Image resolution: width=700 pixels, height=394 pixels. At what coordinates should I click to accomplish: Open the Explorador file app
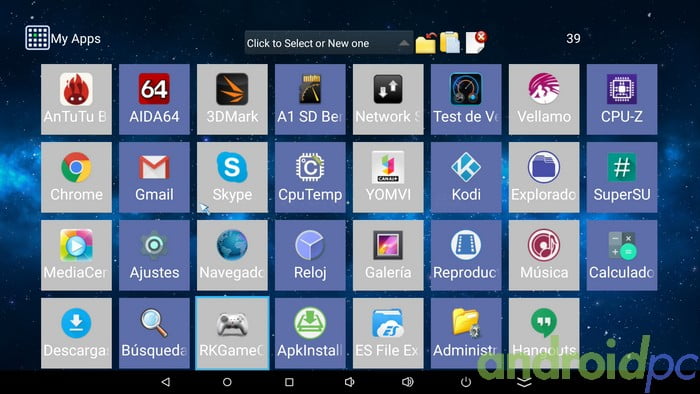(x=544, y=177)
